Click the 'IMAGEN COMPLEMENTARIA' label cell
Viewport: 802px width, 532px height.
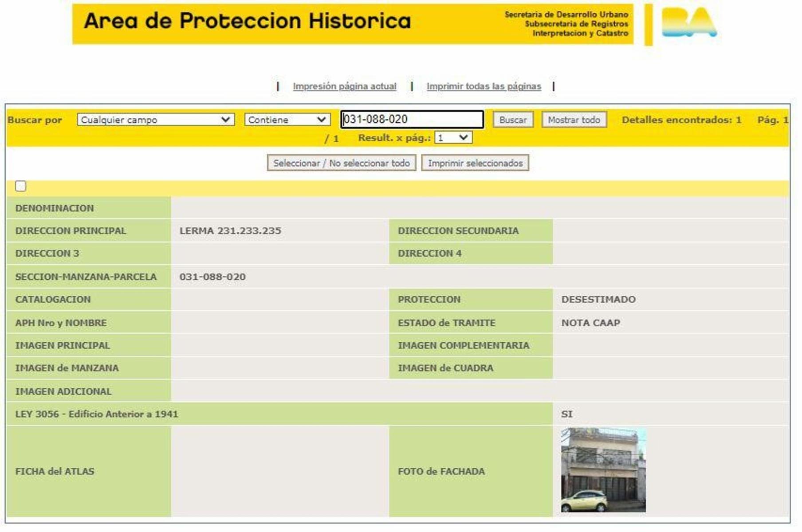(x=471, y=346)
